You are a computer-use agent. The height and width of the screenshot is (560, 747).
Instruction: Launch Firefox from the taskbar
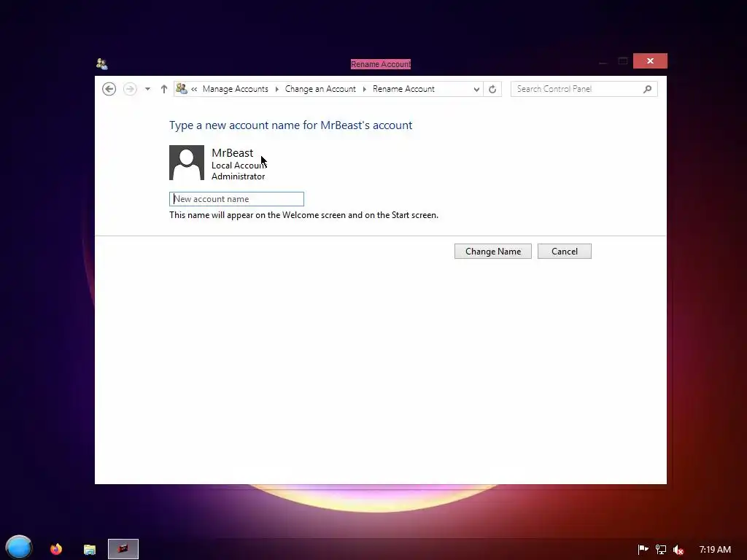click(x=56, y=549)
